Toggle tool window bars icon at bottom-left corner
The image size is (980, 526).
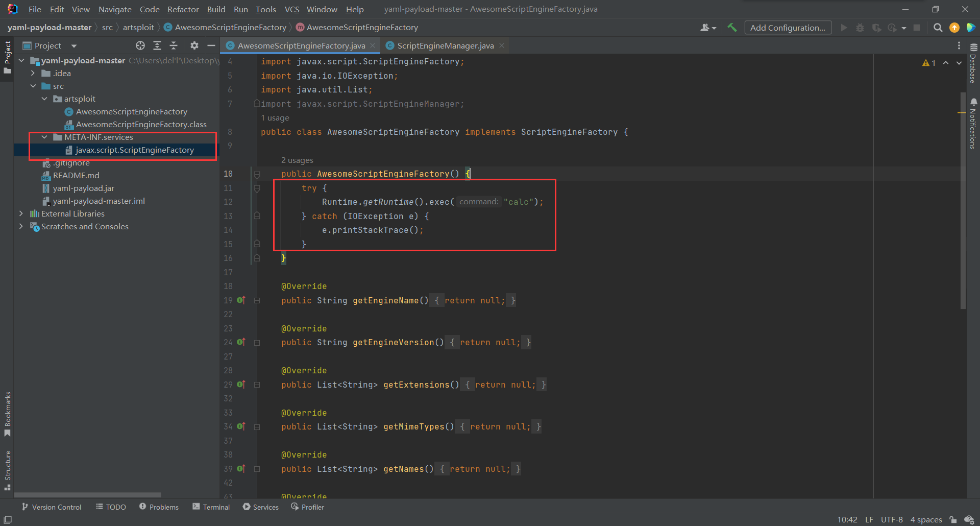coord(8,519)
